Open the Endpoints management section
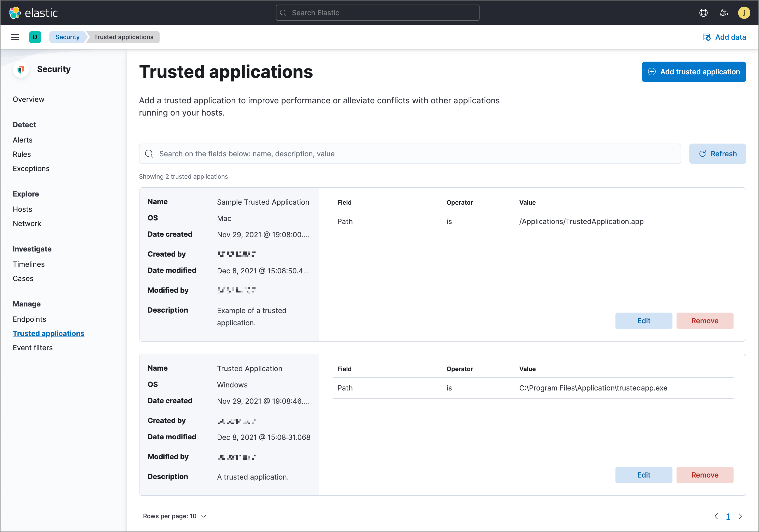This screenshot has width=759, height=532. (x=30, y=319)
